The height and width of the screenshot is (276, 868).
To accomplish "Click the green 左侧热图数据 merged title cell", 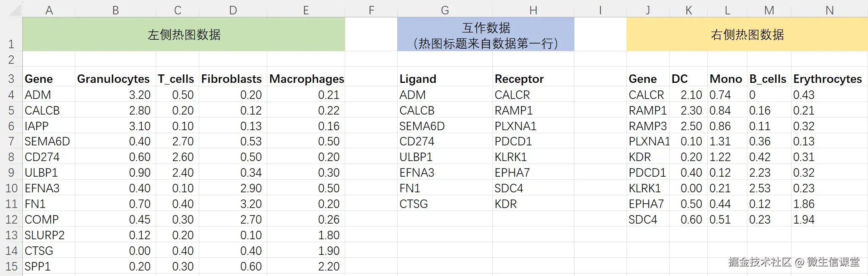I will pos(184,34).
